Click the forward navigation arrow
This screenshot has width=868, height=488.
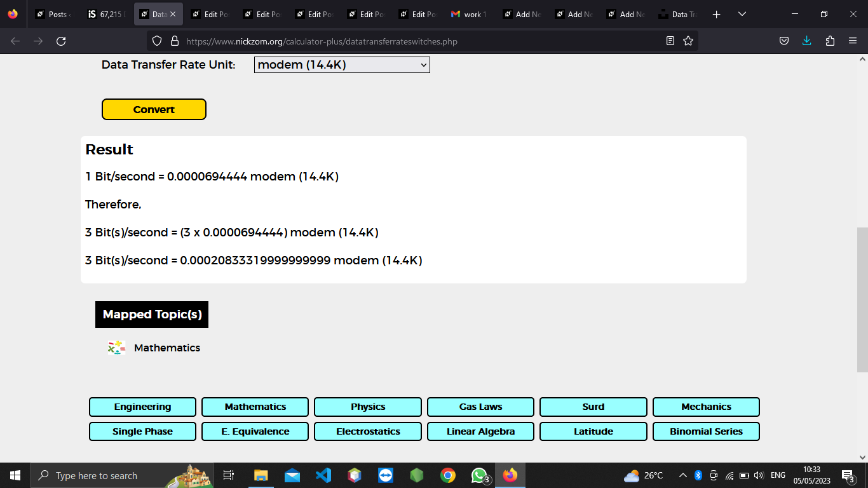[38, 41]
